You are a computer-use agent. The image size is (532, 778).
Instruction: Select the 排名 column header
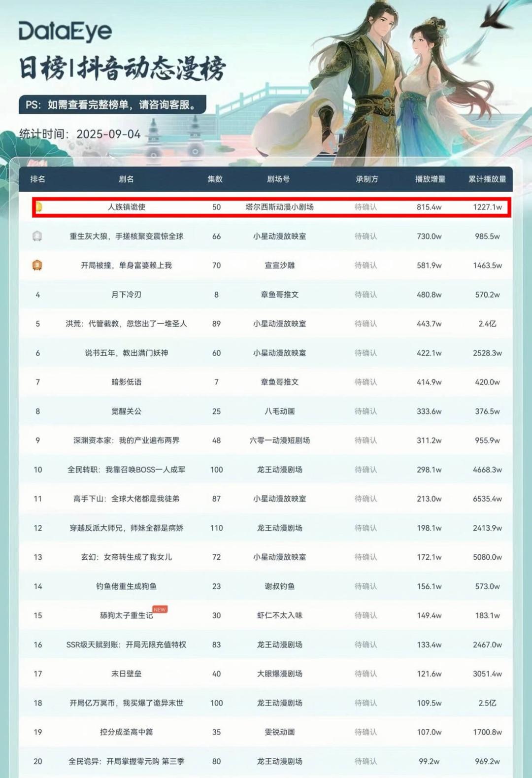click(x=37, y=179)
